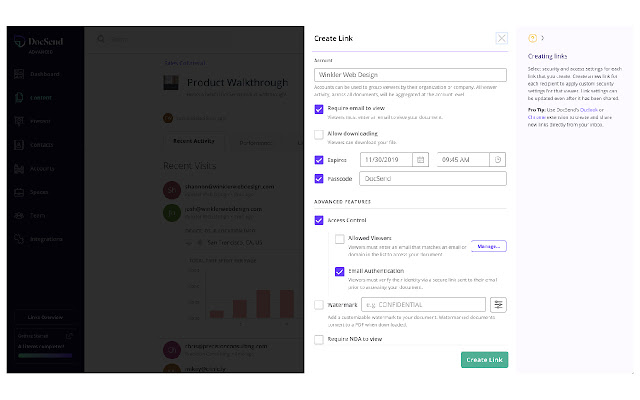The height and width of the screenshot is (400, 640).
Task: Open the Recent Activity tab
Action: pos(195,142)
